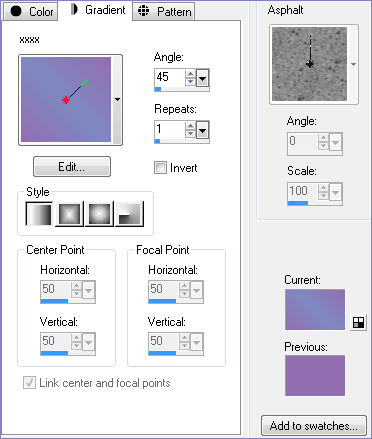
Task: Select the Radial gradient style icon
Action: (x=129, y=214)
